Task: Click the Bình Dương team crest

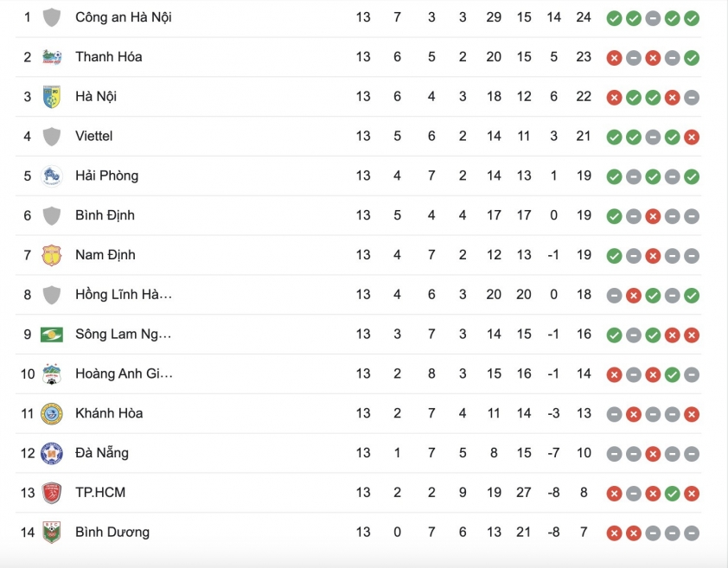Action: coord(52,533)
